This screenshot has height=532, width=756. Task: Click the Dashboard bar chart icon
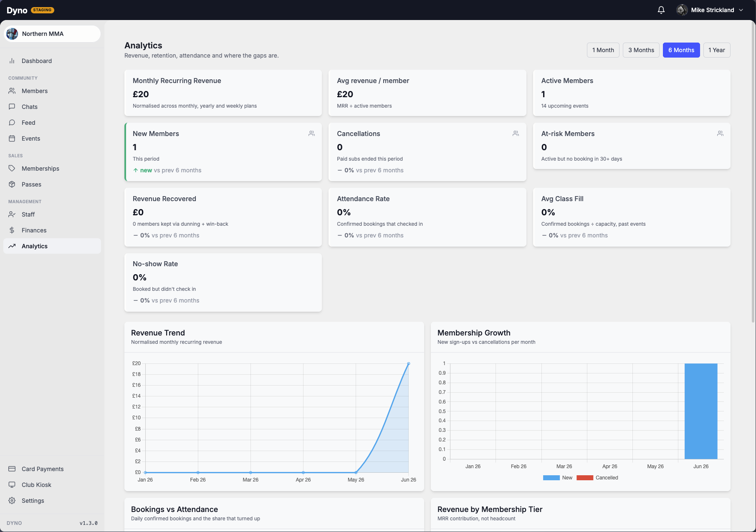[12, 61]
